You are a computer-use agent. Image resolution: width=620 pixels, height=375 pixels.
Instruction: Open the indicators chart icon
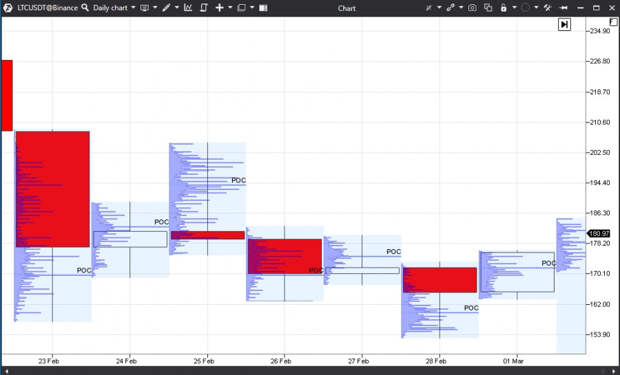click(x=188, y=8)
